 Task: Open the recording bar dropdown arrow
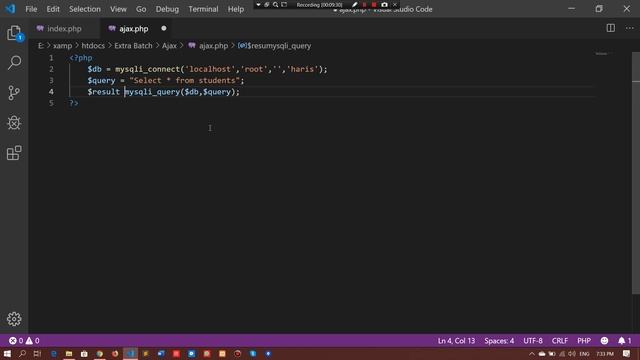258,5
